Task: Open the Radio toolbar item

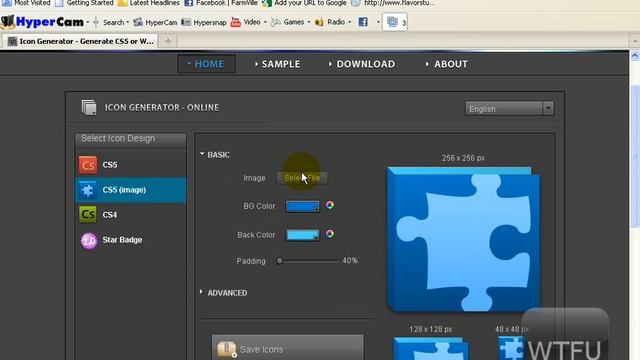Action: [x=330, y=22]
